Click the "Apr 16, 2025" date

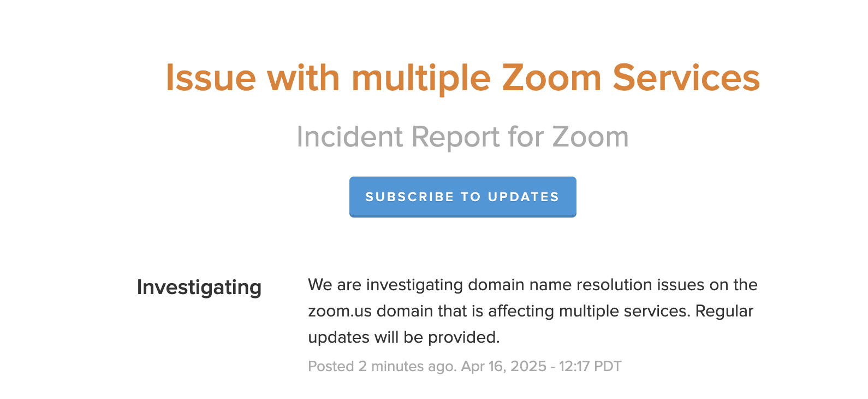[503, 366]
